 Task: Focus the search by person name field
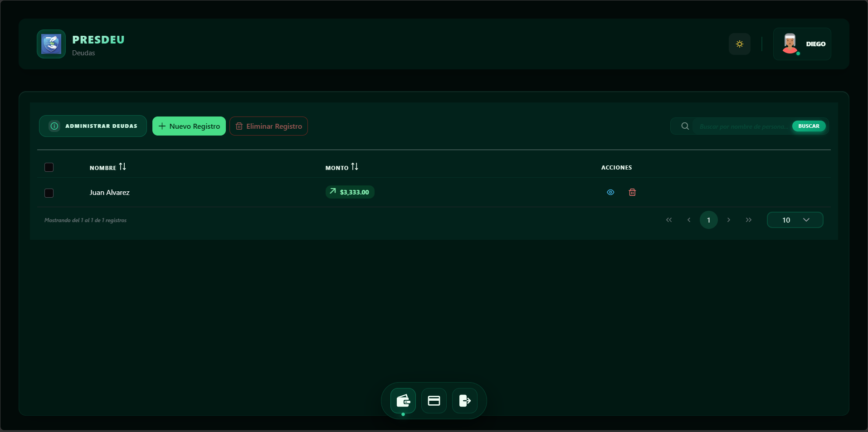tap(744, 126)
